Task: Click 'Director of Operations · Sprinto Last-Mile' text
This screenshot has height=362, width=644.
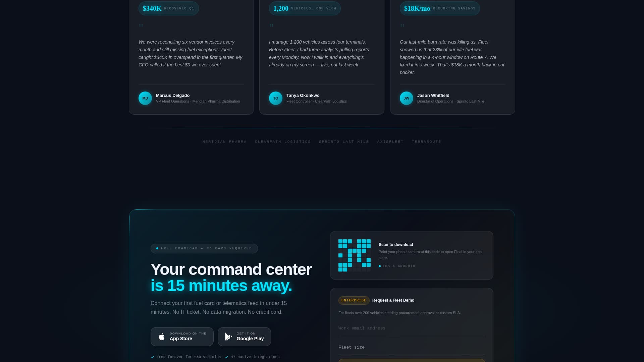Action: pyautogui.click(x=451, y=101)
